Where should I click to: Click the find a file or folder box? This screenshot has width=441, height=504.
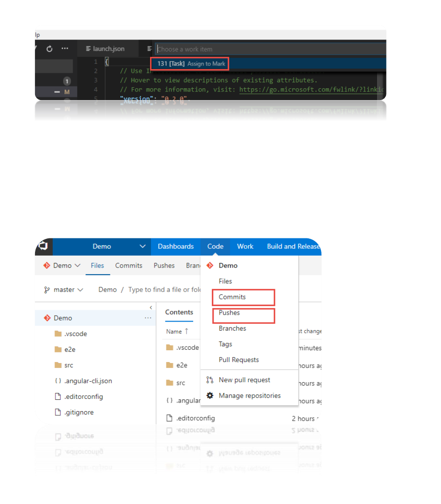(x=165, y=290)
